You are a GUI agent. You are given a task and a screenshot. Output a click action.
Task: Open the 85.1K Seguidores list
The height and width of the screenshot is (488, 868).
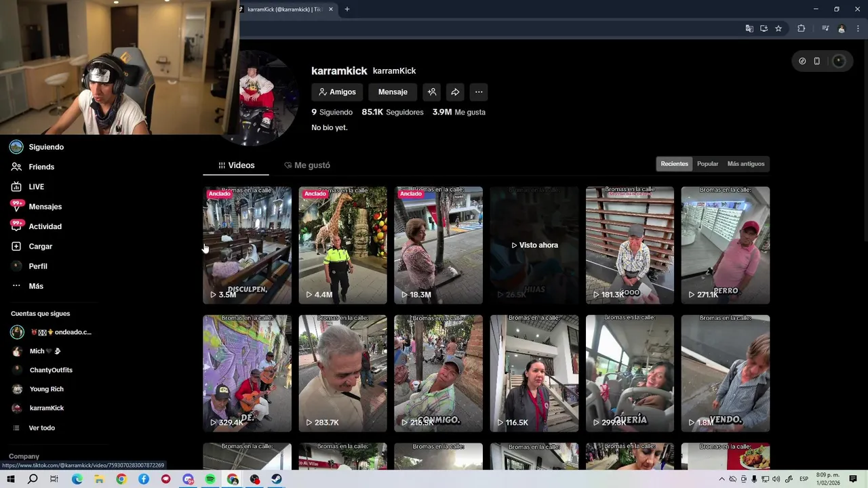[x=393, y=113]
